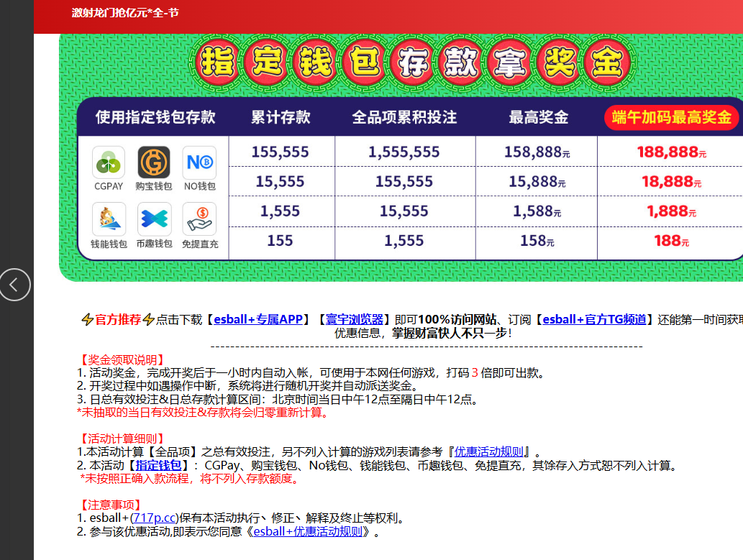Click the red 1,888元 bonus cell
This screenshot has width=743, height=560.
[x=672, y=211]
